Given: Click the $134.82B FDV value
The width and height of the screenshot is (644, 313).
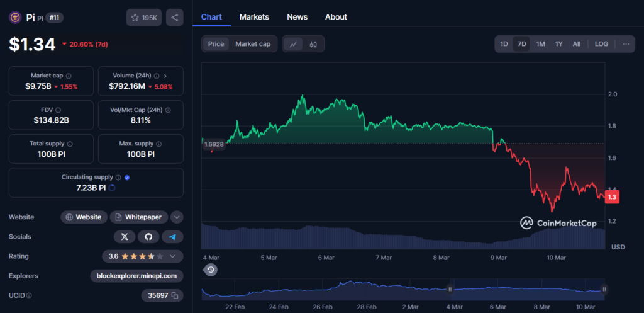Looking at the screenshot, I should pyautogui.click(x=51, y=120).
